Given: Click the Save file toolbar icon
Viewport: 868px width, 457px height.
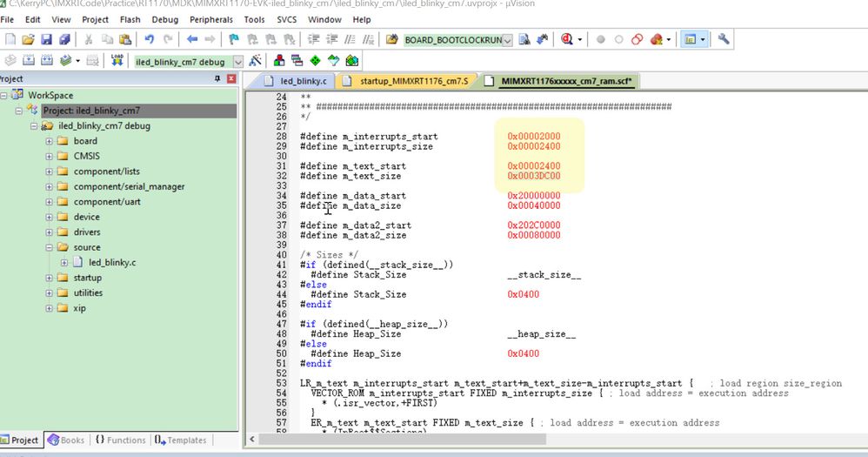Looking at the screenshot, I should [x=46, y=39].
